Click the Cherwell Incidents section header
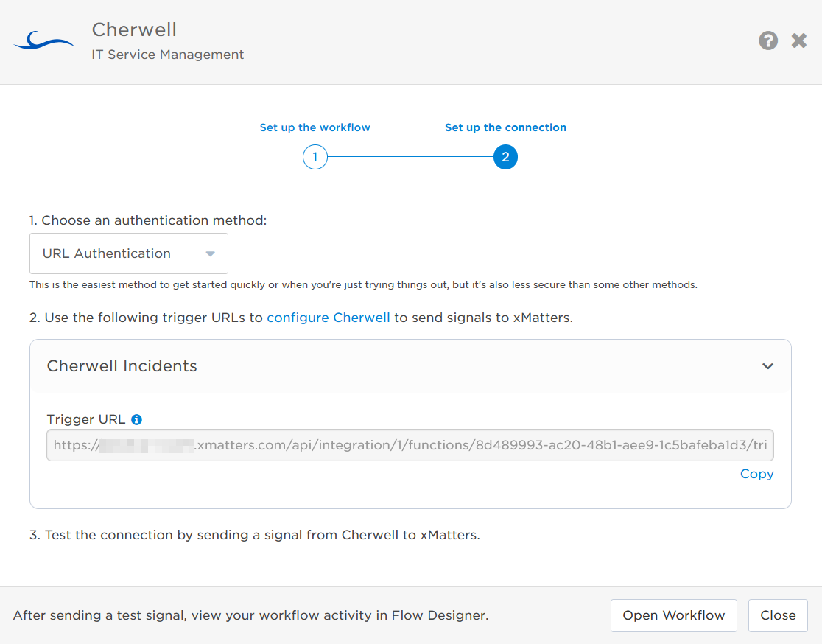 [122, 366]
